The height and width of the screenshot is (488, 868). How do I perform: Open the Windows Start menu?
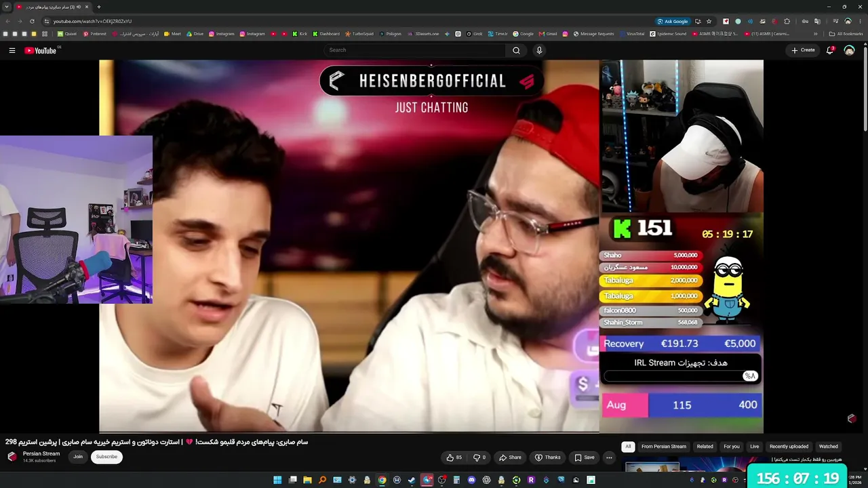click(x=277, y=480)
